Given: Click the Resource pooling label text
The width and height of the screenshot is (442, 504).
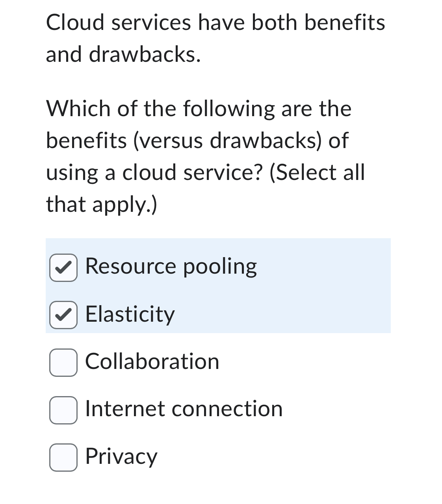Looking at the screenshot, I should click(171, 267).
